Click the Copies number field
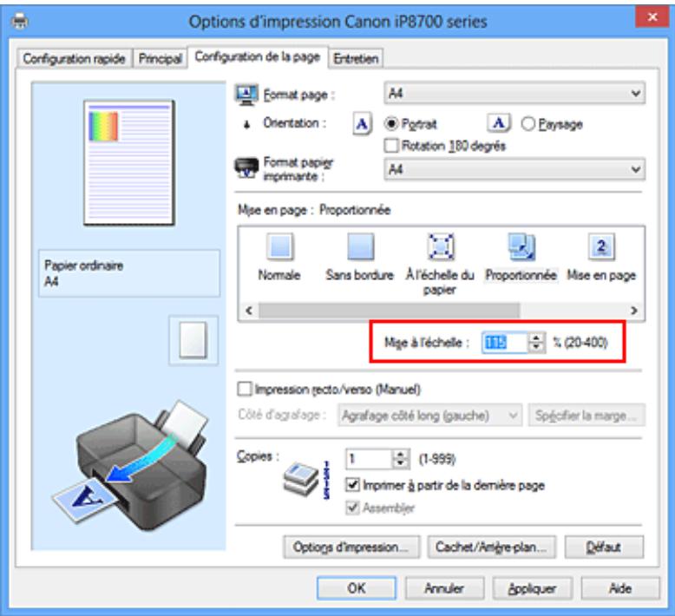675x616 pixels. coord(370,459)
